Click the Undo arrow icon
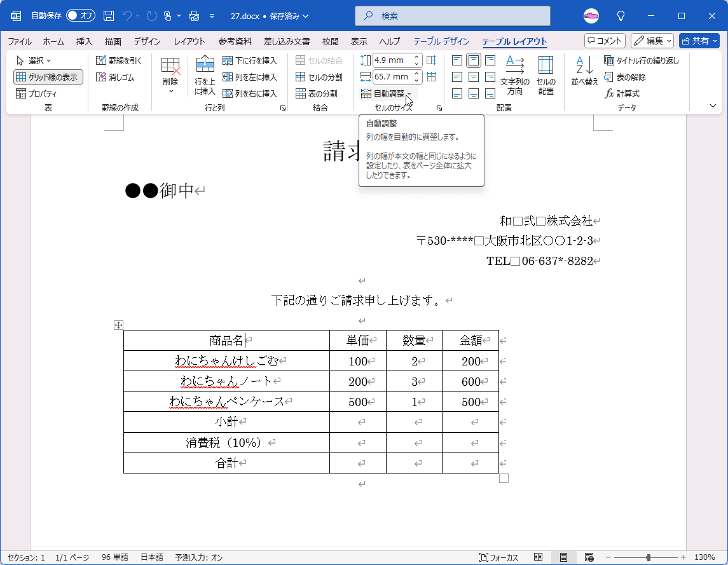Image resolution: width=728 pixels, height=565 pixels. coord(127,16)
